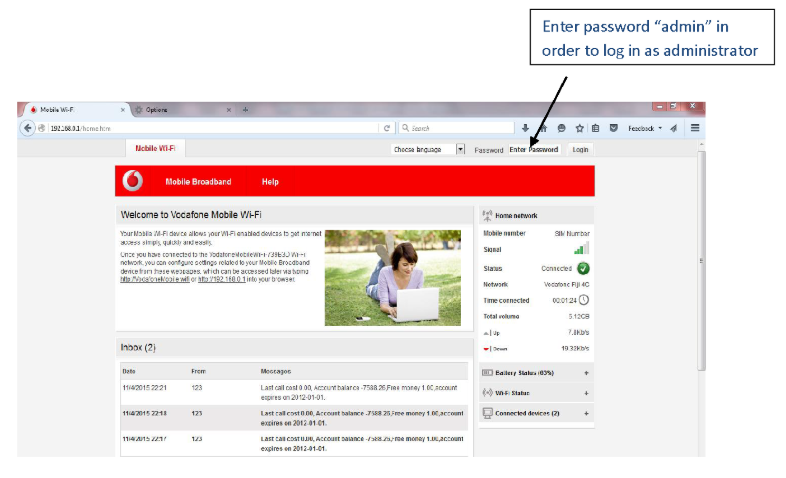
Task: Click the From column header
Action: tap(199, 371)
